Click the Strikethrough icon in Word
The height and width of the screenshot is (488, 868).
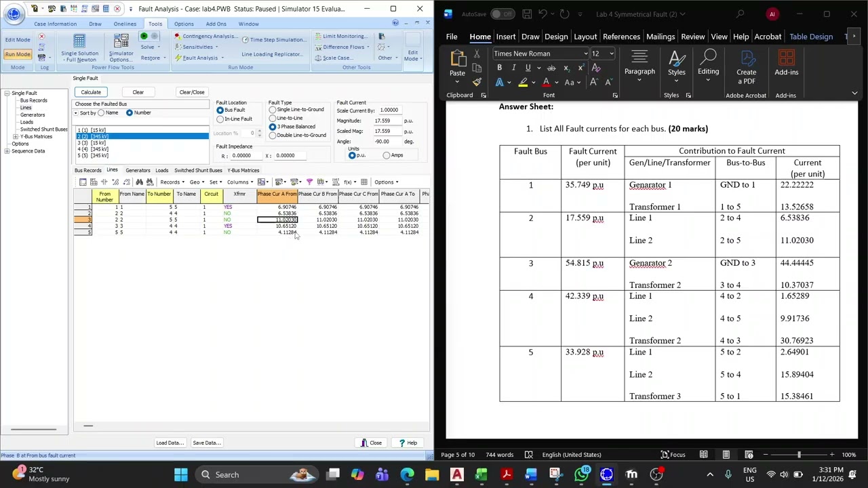551,68
